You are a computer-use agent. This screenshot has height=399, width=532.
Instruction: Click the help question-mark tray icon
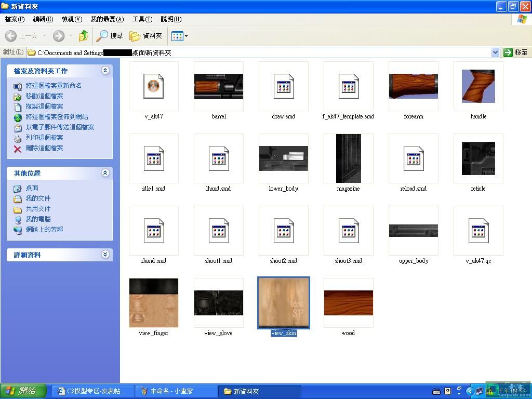pyautogui.click(x=447, y=392)
